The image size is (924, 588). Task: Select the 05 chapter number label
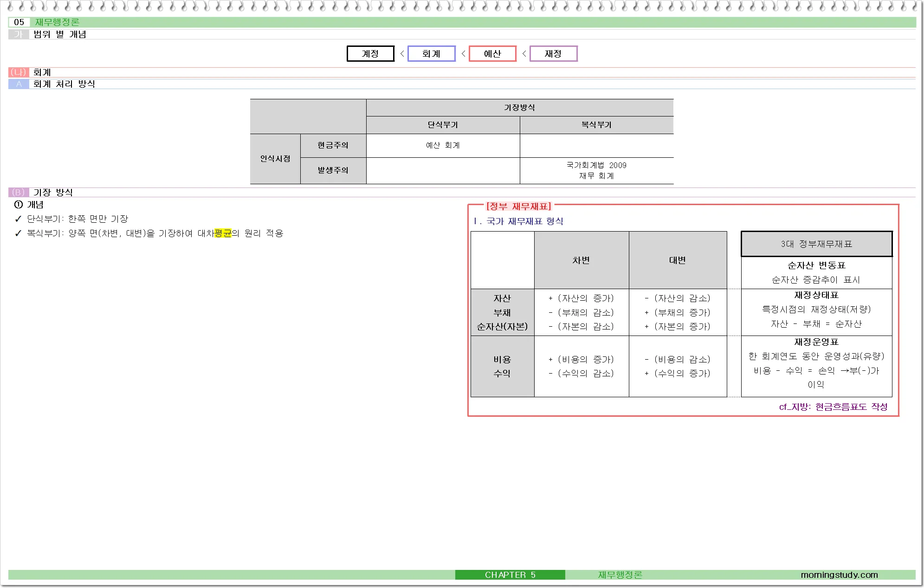19,22
